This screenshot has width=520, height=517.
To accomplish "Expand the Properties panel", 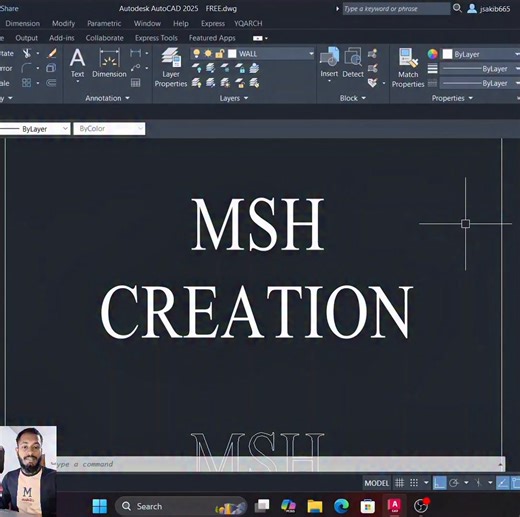I will [x=452, y=98].
